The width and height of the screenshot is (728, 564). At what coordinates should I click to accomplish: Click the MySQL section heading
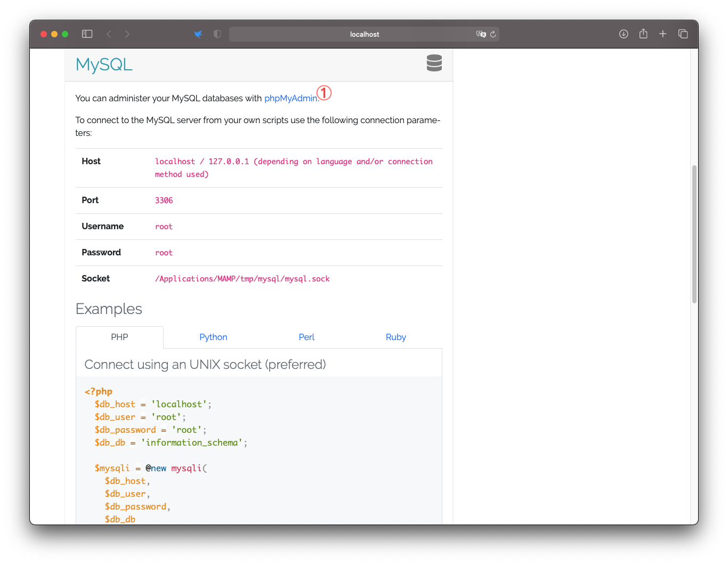tap(104, 65)
